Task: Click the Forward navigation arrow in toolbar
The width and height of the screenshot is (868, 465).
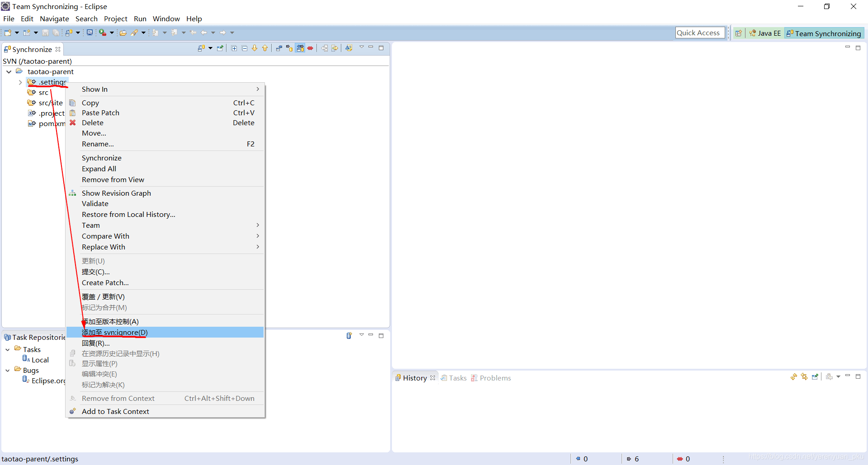Action: click(x=222, y=33)
